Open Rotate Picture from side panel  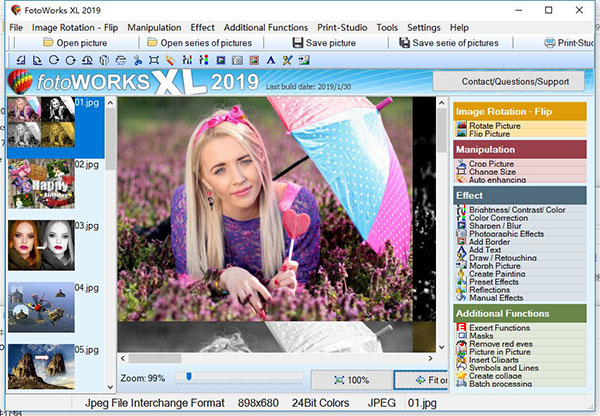[494, 126]
